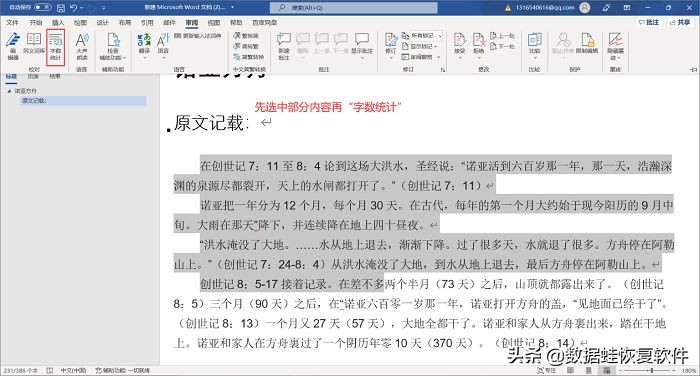Open the 编辑器 Editor tool
Image resolution: width=700 pixels, height=376 pixels.
click(13, 46)
